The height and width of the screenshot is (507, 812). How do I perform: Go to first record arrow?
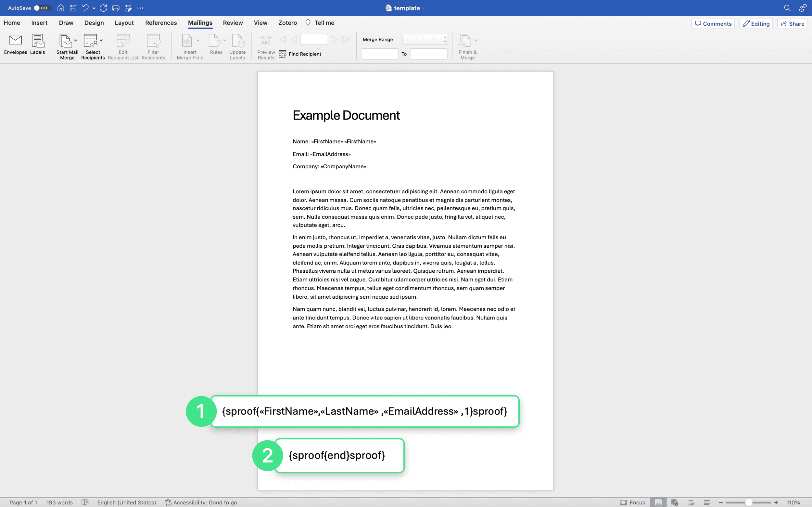coord(283,40)
